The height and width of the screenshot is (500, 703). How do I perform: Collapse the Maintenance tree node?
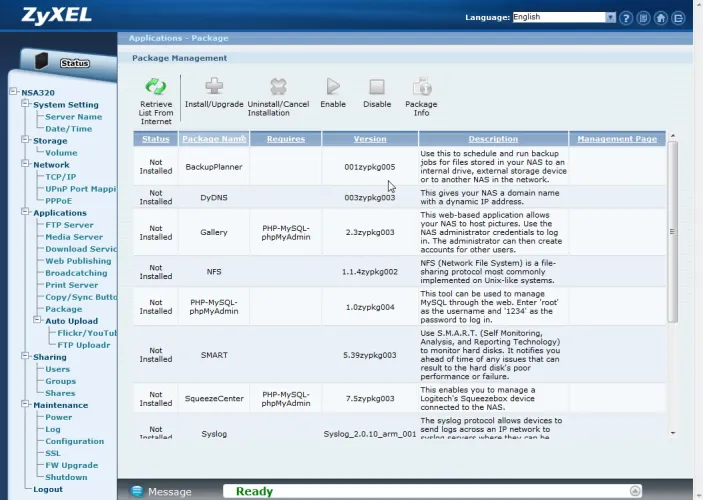26,404
